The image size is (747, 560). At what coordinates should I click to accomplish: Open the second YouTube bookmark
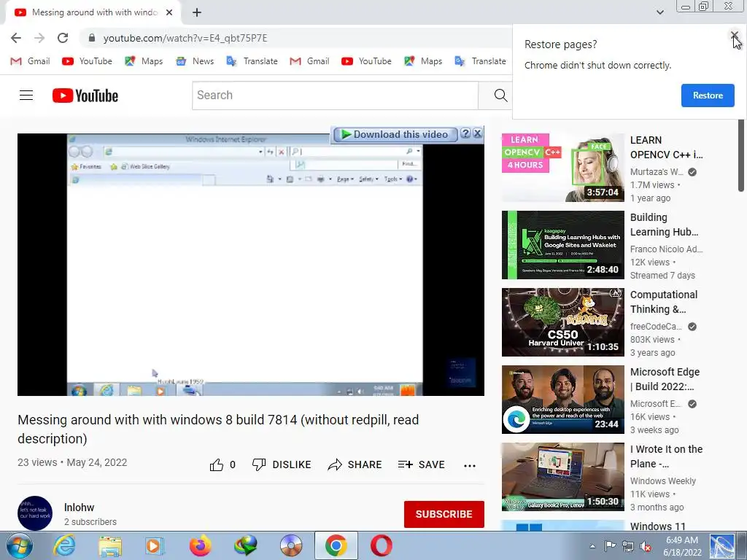coord(366,61)
